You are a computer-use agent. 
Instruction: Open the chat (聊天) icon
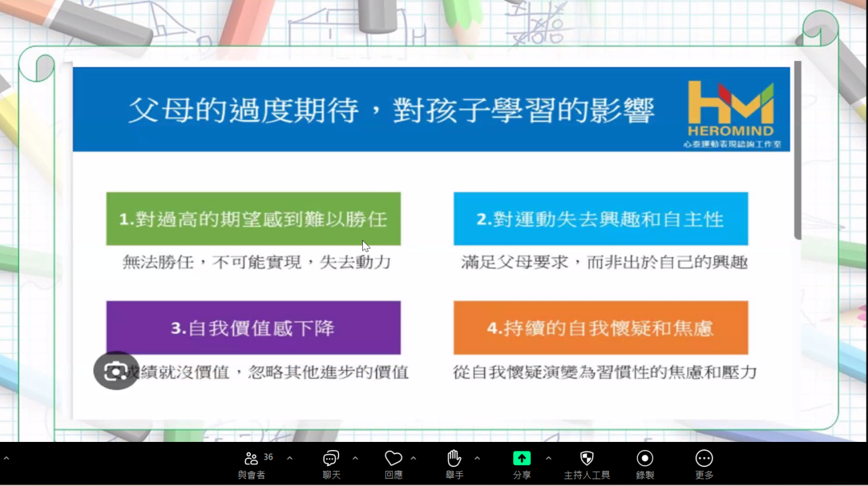click(331, 459)
